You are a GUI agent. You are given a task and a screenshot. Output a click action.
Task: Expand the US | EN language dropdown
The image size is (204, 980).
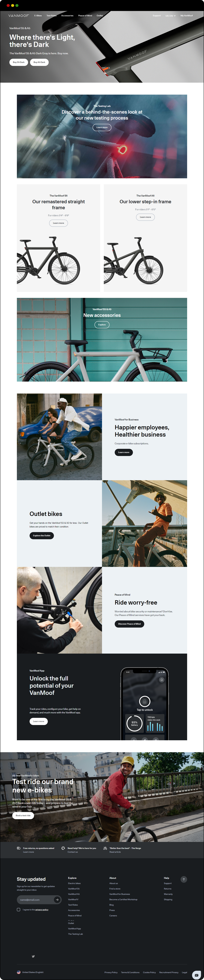(171, 16)
